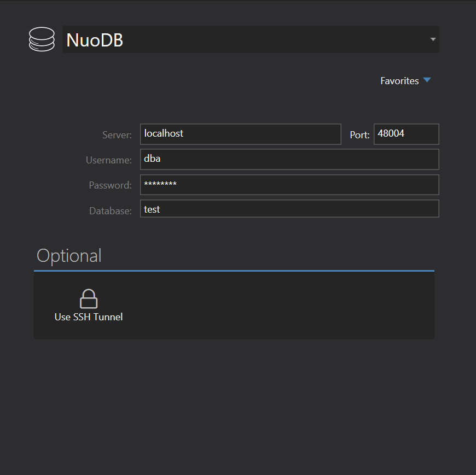The image size is (476, 475).
Task: Click the NuoDB connection type name
Action: point(95,40)
